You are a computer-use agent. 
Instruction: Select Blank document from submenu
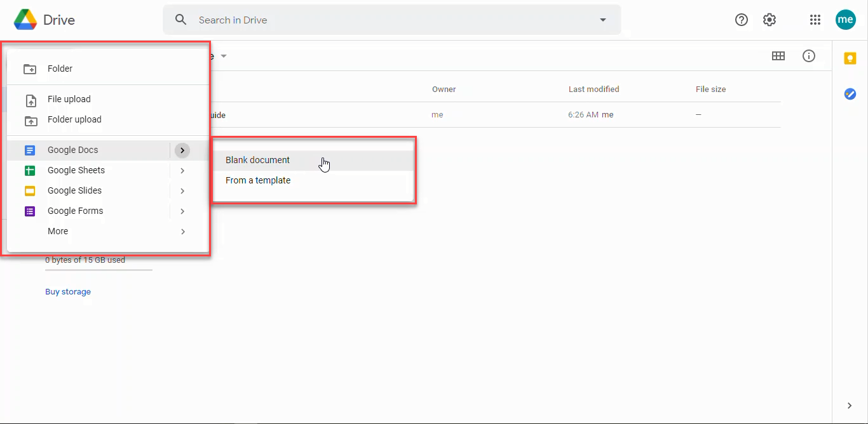coord(257,160)
